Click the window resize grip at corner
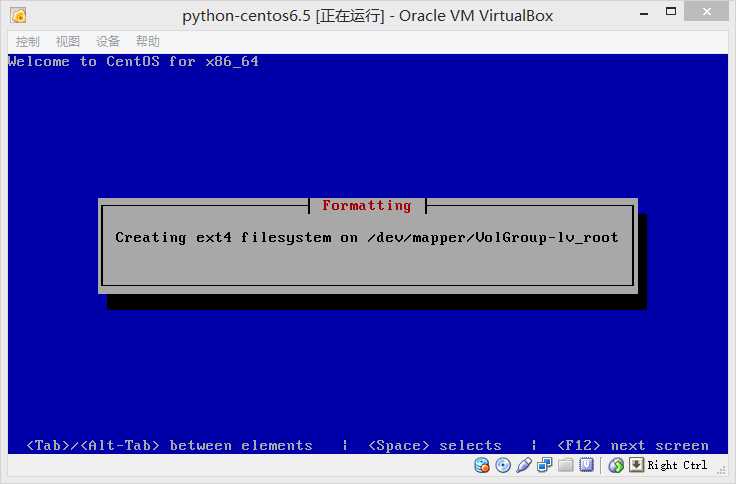Screen dimensions: 736x484 coord(722,471)
